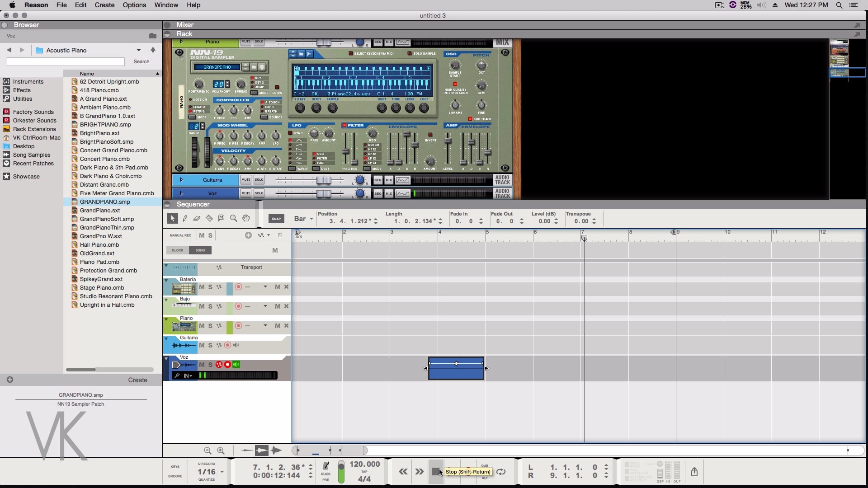This screenshot has height=488, width=868.
Task: Solo the Voz mix channel
Action: tap(259, 193)
